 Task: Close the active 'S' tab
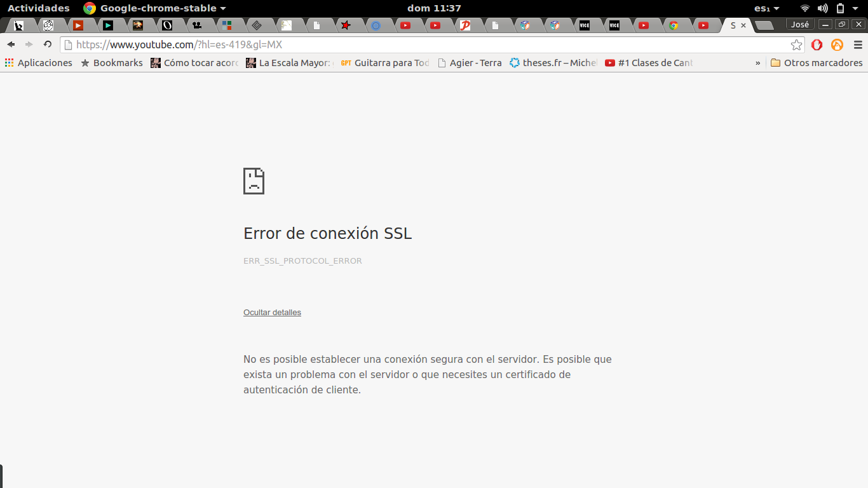click(743, 25)
